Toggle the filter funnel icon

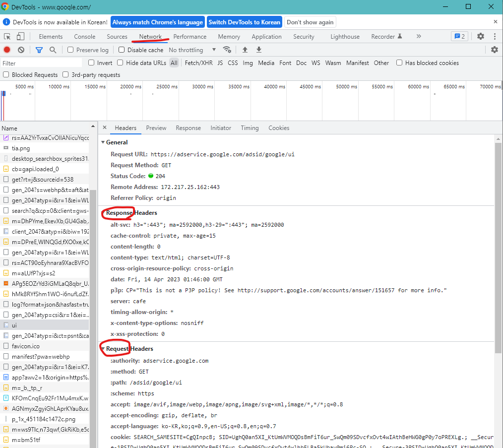click(x=39, y=50)
